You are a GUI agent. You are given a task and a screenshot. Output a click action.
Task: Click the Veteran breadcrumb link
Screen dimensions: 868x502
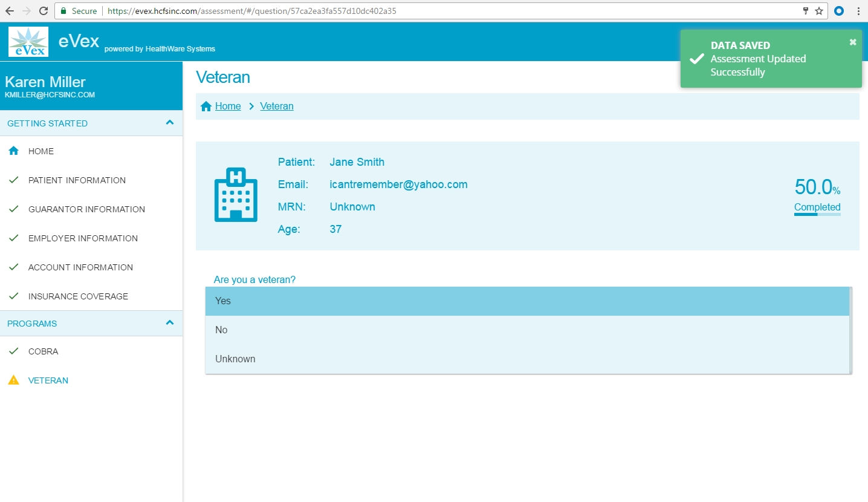pos(277,106)
